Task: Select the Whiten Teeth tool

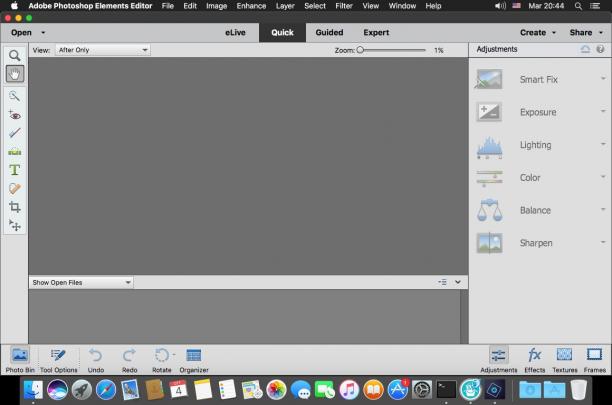Action: pyautogui.click(x=14, y=133)
